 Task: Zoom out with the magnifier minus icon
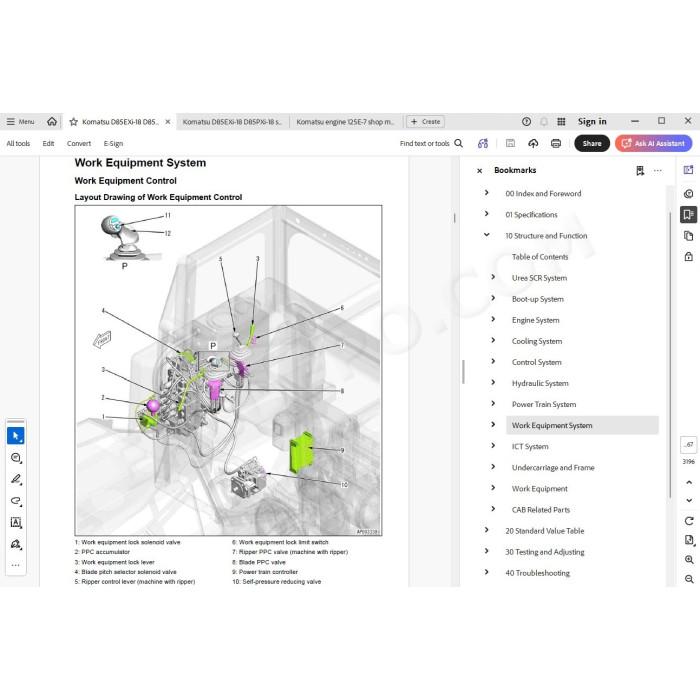point(689,579)
